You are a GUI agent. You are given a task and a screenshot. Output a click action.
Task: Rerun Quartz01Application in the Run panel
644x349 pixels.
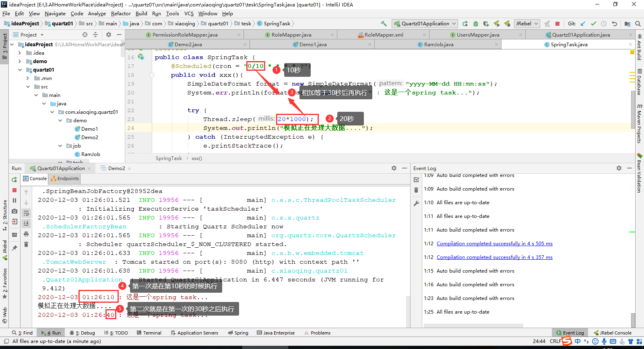click(x=14, y=180)
